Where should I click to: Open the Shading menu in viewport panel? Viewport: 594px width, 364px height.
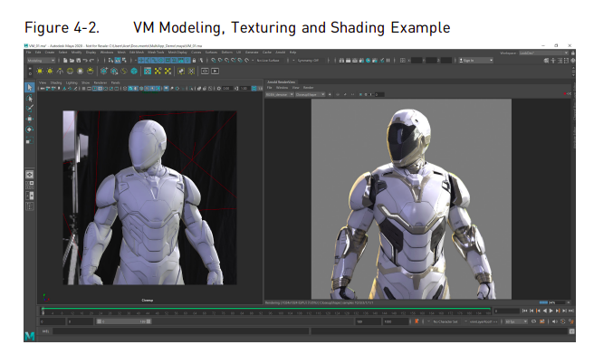tap(56, 82)
